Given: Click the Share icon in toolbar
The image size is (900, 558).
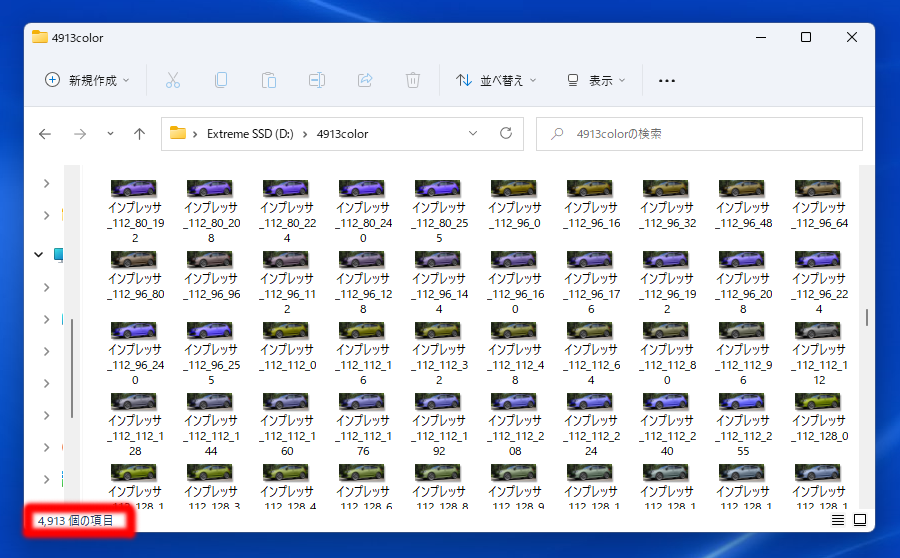Looking at the screenshot, I should point(365,80).
